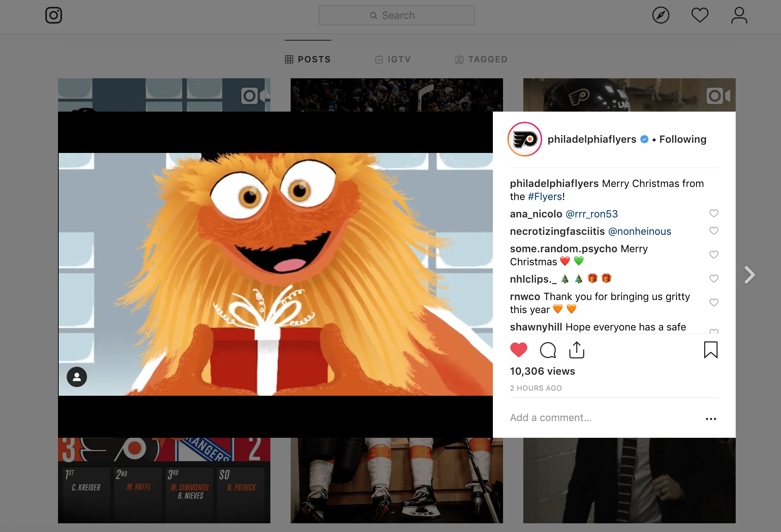This screenshot has width=781, height=532.
Task: Click the comment speech bubble icon
Action: (548, 350)
